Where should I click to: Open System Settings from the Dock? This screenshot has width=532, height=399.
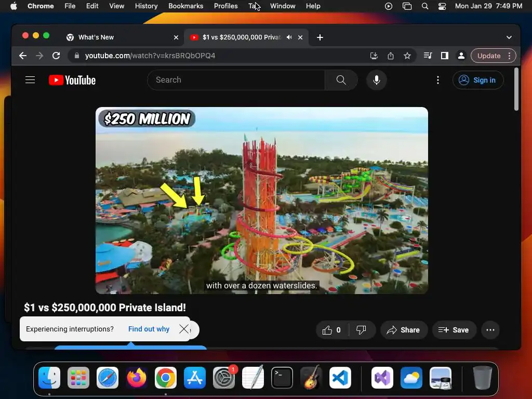coord(224,378)
